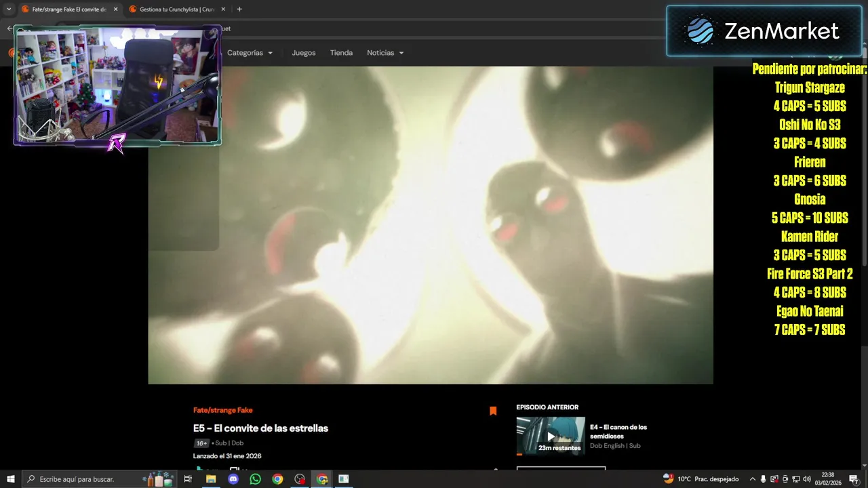Open the tab search dropdown
868x488 pixels.
point(9,9)
